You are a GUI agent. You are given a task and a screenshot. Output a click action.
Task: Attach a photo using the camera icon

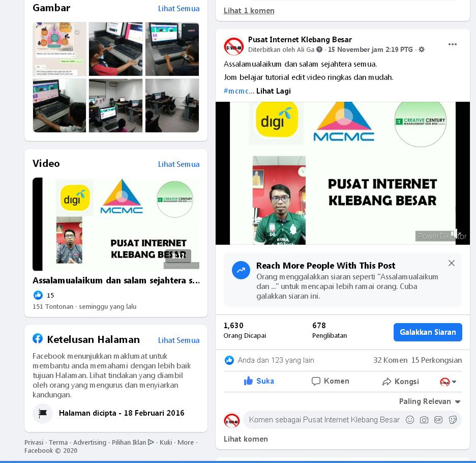[x=424, y=420]
